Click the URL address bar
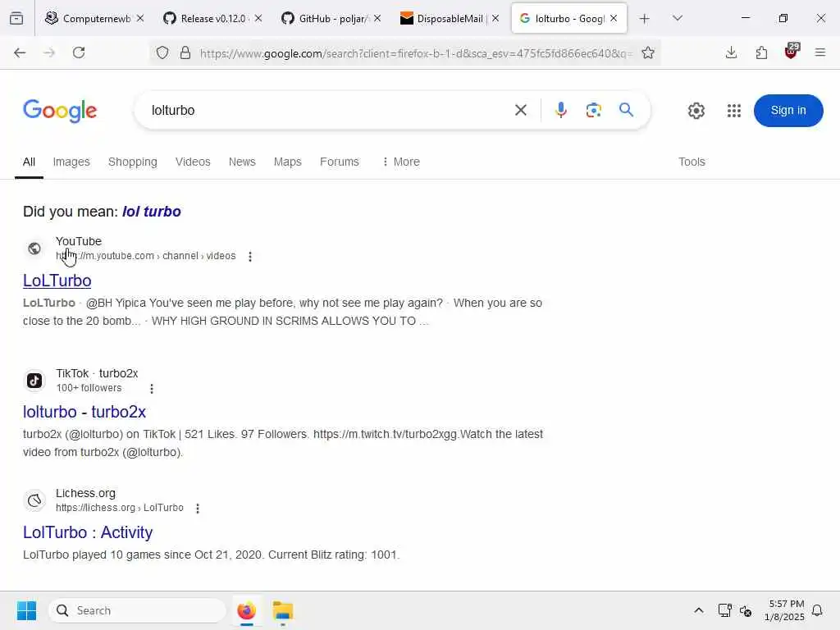Screen dimensions: 840x630 [x=416, y=53]
